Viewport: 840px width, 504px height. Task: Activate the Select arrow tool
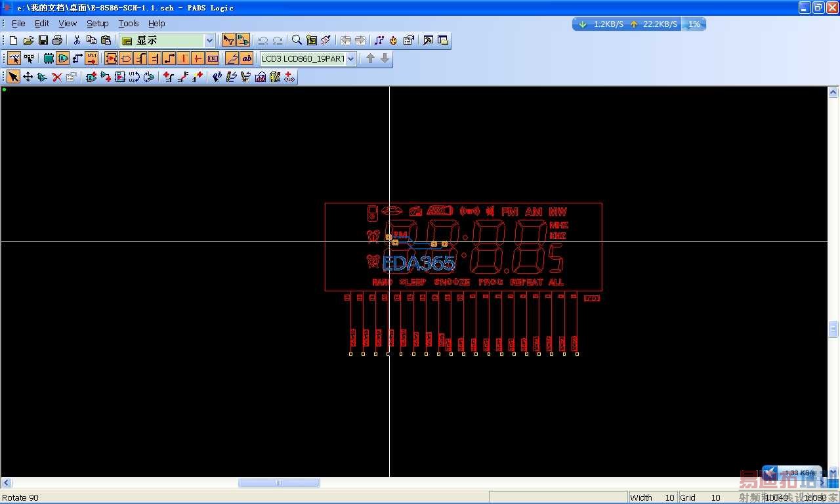coord(13,77)
